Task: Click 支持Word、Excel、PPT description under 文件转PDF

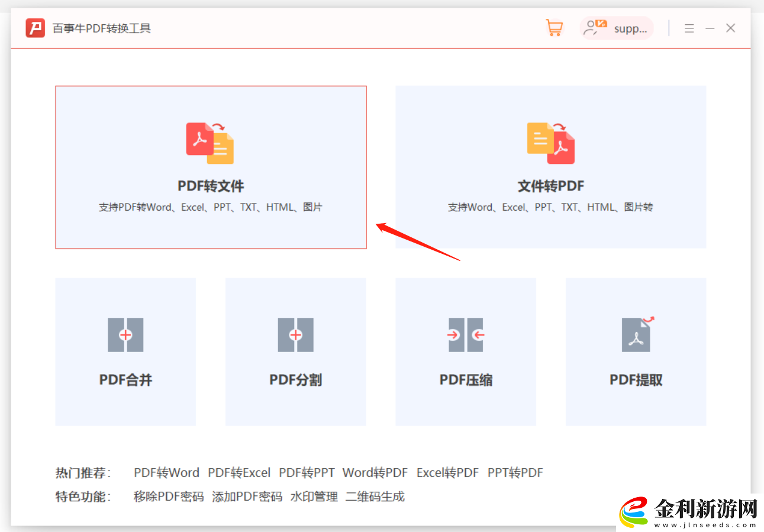Action: (x=550, y=207)
